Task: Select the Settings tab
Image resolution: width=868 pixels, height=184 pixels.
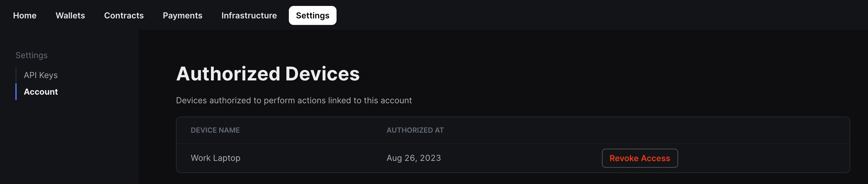Action: tap(312, 15)
